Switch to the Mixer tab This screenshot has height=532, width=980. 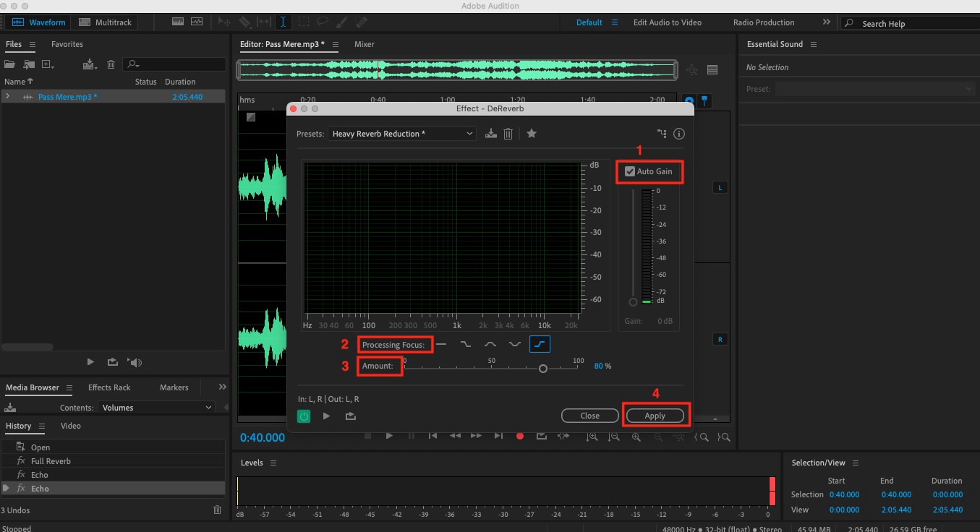coord(365,44)
